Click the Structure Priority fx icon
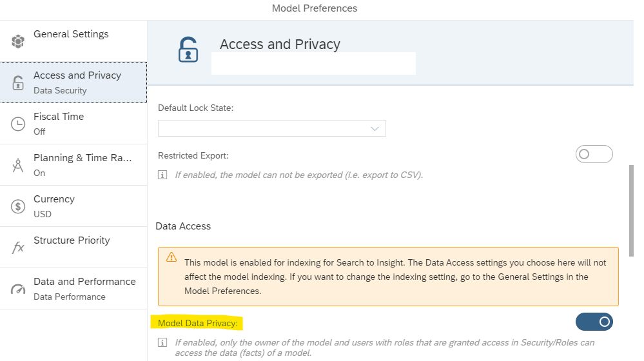The image size is (644, 361). [18, 248]
